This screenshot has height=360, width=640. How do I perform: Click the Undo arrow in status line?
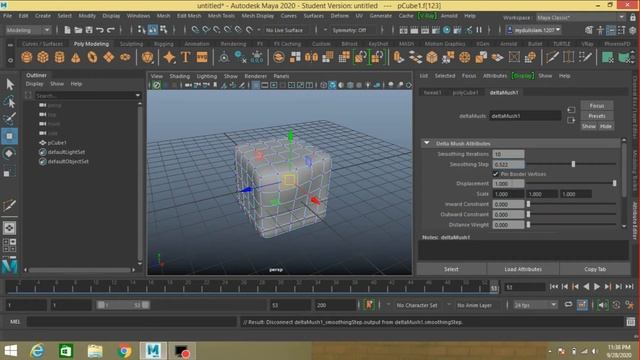100,30
